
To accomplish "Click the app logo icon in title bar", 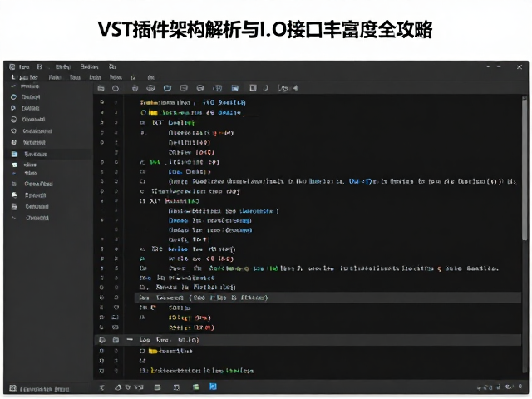I will [x=12, y=66].
